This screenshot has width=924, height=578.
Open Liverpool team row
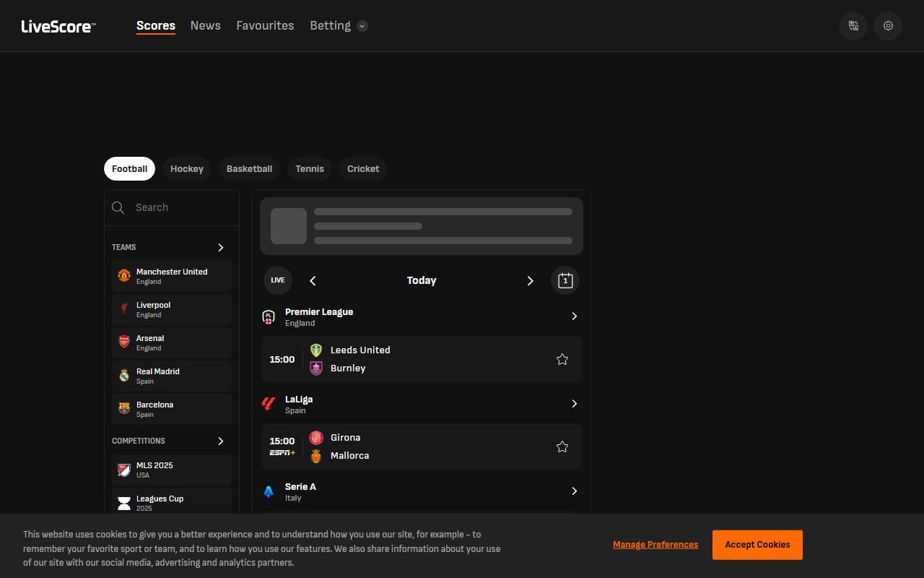(x=172, y=309)
